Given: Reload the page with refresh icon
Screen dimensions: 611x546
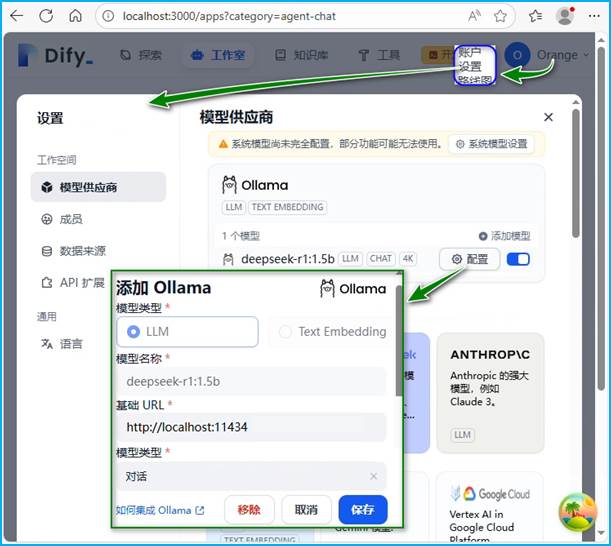Looking at the screenshot, I should click(46, 16).
